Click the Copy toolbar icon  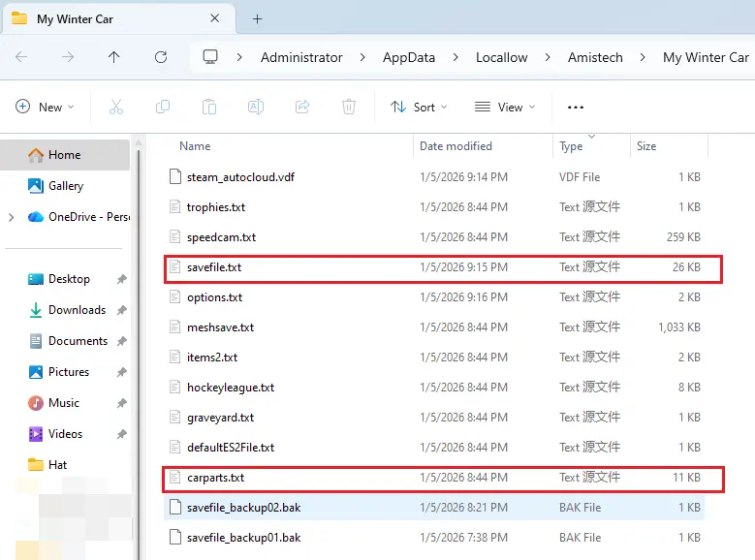[x=163, y=107]
